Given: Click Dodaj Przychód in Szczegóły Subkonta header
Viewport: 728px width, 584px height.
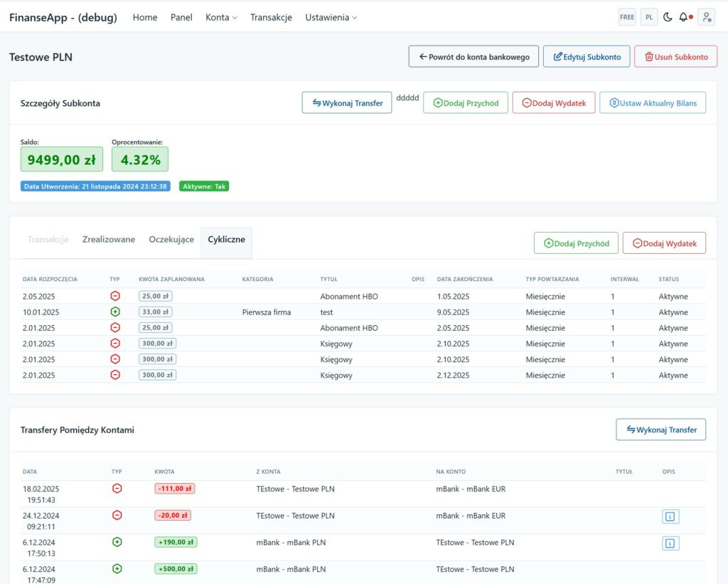Looking at the screenshot, I should tap(466, 102).
